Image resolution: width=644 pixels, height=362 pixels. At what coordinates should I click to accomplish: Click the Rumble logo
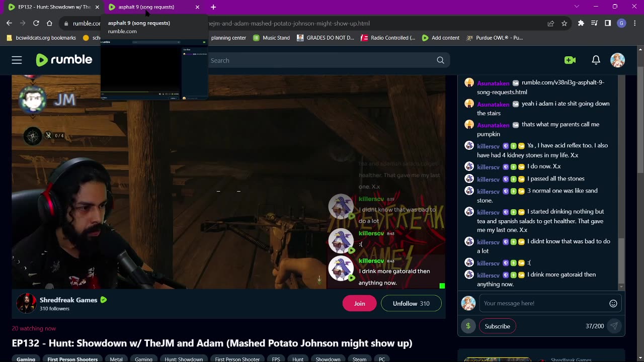[64, 60]
